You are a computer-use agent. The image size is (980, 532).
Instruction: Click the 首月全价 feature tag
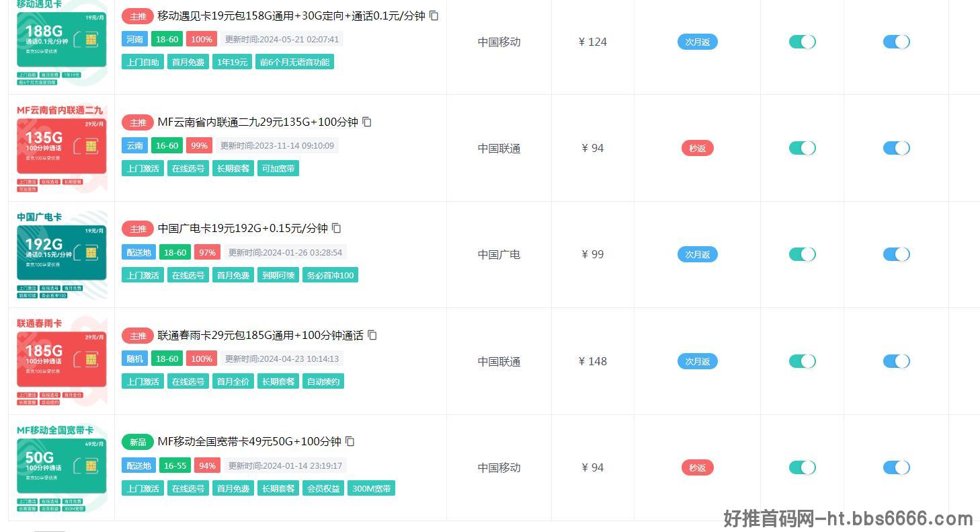pos(233,381)
